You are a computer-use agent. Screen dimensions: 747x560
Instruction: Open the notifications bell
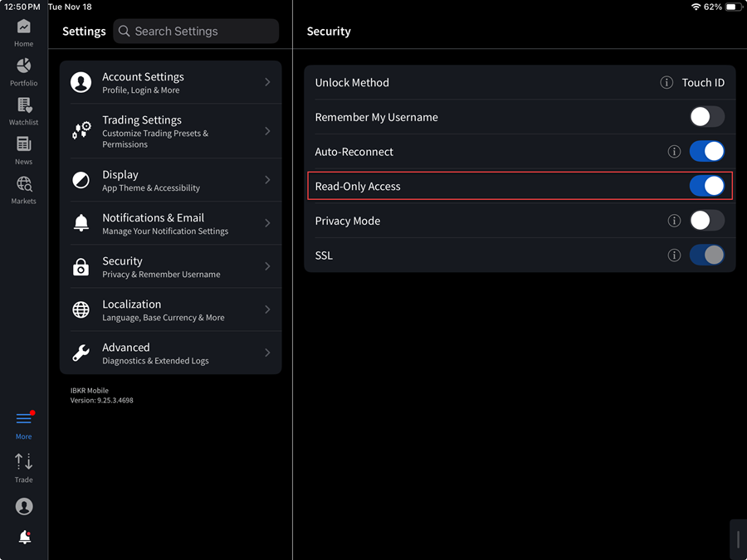23,537
